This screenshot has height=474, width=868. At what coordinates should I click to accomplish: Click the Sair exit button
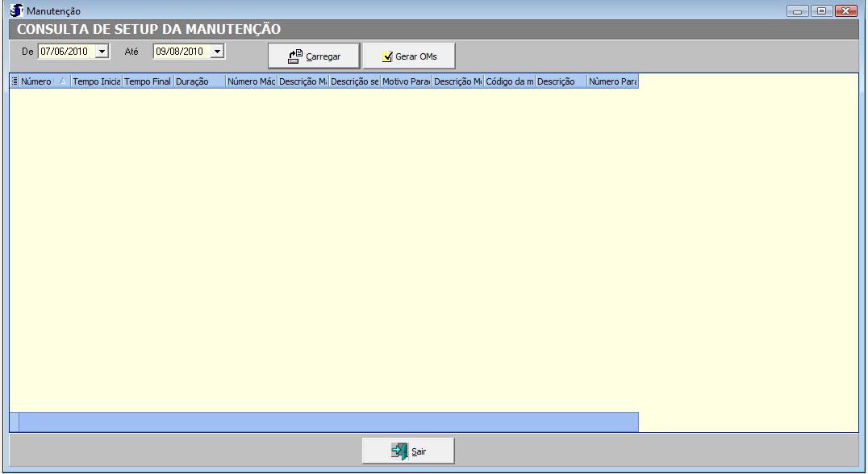408,451
